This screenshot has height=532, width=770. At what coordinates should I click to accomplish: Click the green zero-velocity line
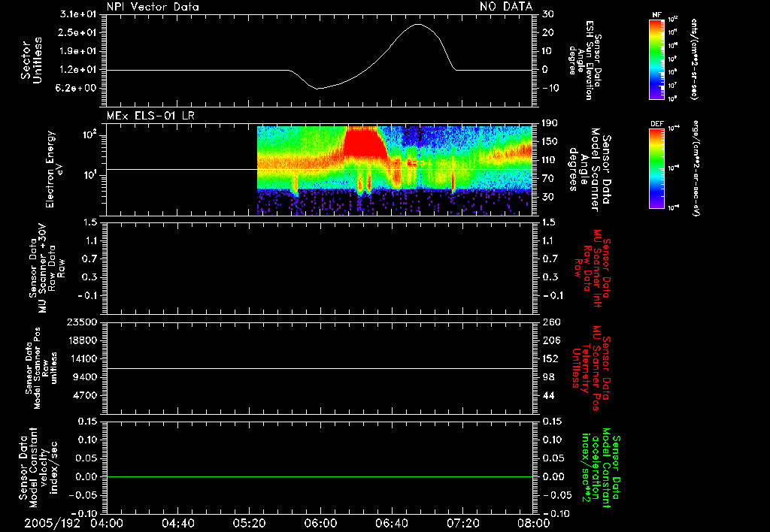pos(320,476)
